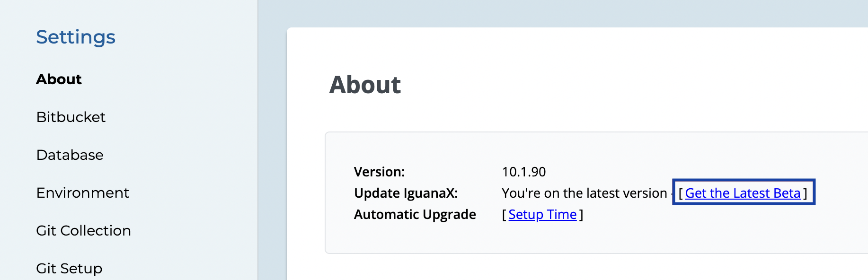Open the About settings page
The width and height of the screenshot is (868, 280).
[59, 79]
